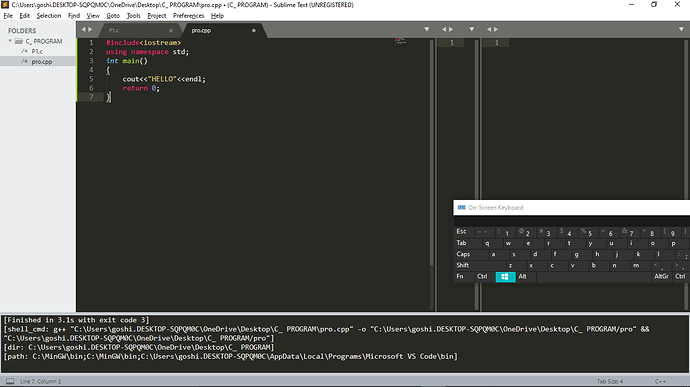Click the return 0; statement
Image resolution: width=690 pixels, height=387 pixels.
point(141,88)
